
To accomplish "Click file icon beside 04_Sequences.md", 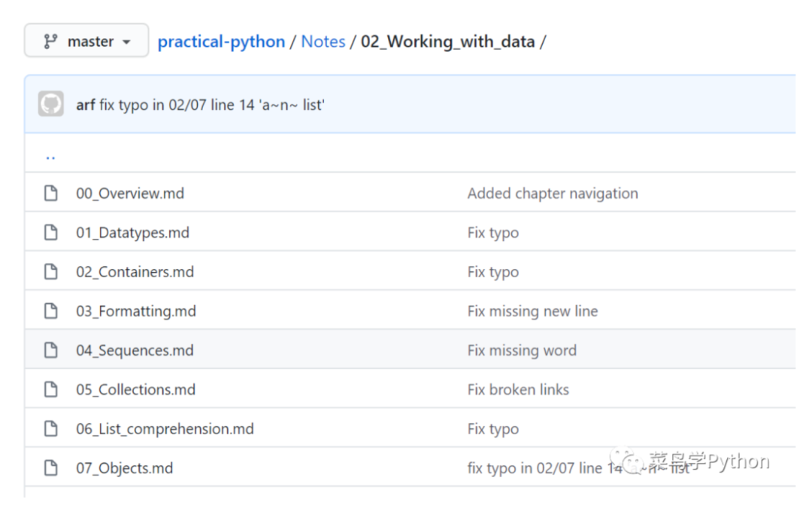I will 51,350.
